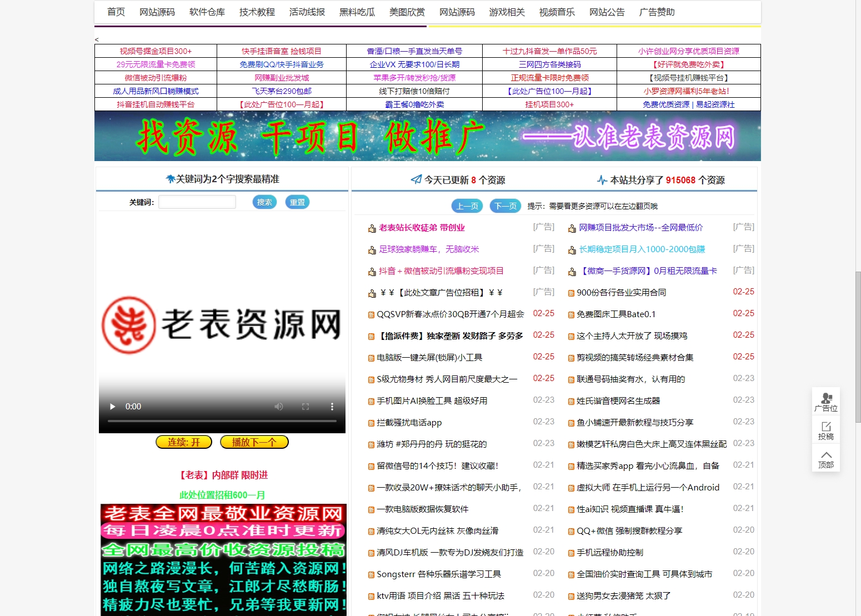Image resolution: width=861 pixels, height=616 pixels.
Task: Click icon beside 网赚项目批发大市场
Action: point(572,228)
